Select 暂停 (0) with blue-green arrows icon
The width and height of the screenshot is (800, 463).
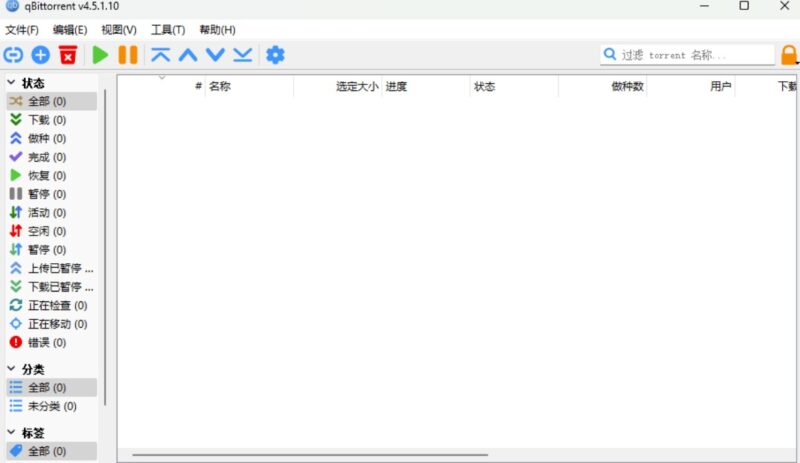(52, 250)
